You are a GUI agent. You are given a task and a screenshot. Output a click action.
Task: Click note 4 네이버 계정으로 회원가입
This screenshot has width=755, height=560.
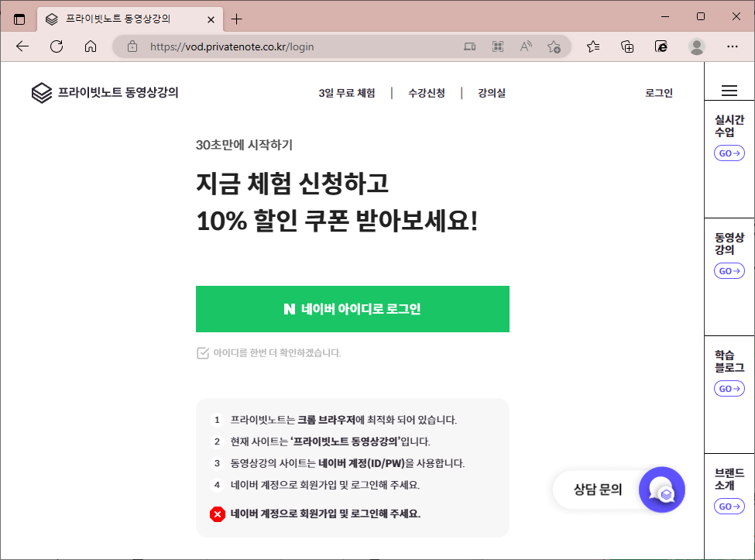[x=325, y=485]
